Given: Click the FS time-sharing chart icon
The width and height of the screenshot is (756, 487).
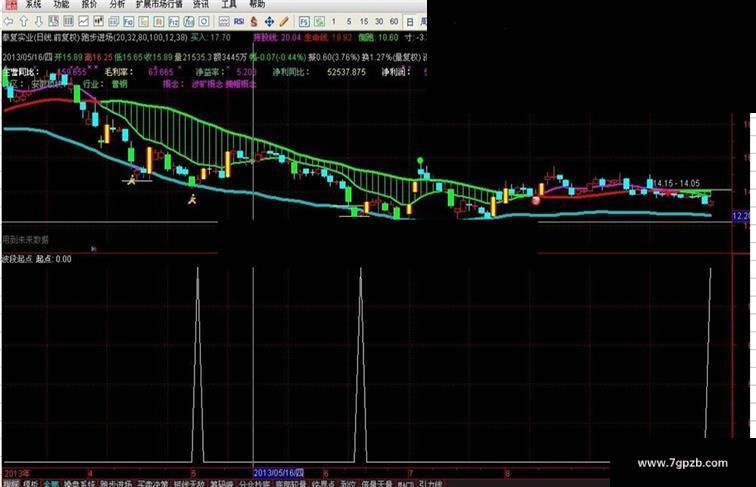Looking at the screenshot, I should pyautogui.click(x=304, y=21).
